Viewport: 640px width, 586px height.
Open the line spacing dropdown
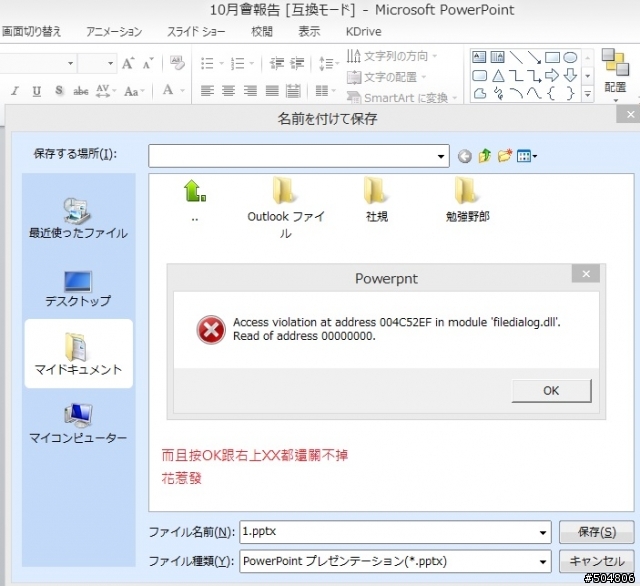click(329, 64)
